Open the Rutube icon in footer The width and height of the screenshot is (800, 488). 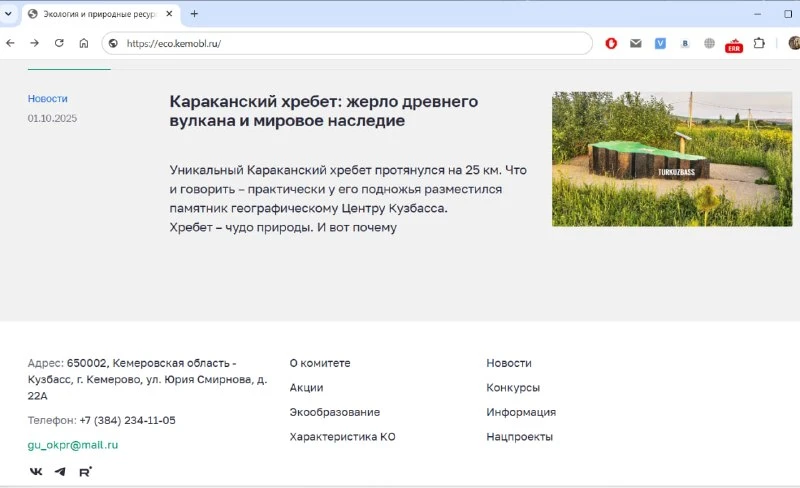(x=85, y=471)
